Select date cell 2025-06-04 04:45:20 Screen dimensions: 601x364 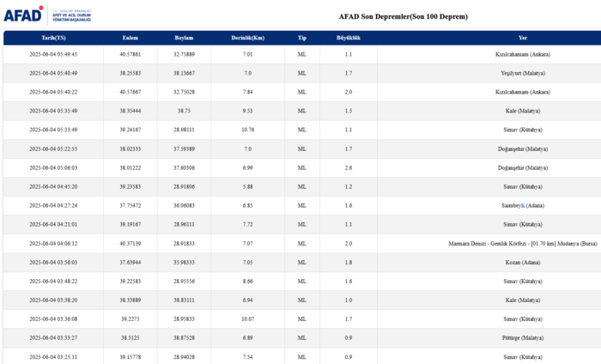tap(53, 186)
